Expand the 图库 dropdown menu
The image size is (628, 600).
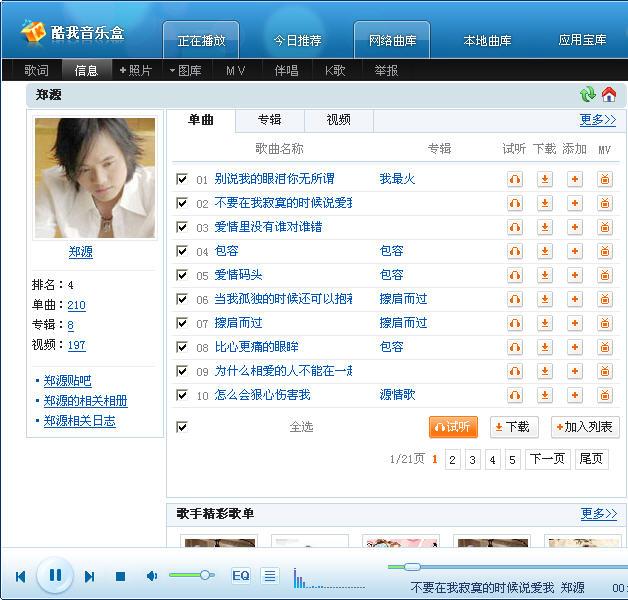tap(186, 71)
